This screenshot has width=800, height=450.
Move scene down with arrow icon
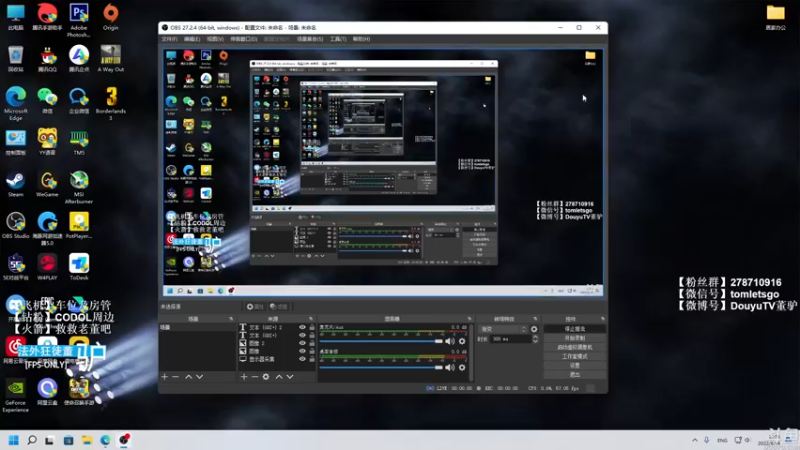(x=199, y=377)
